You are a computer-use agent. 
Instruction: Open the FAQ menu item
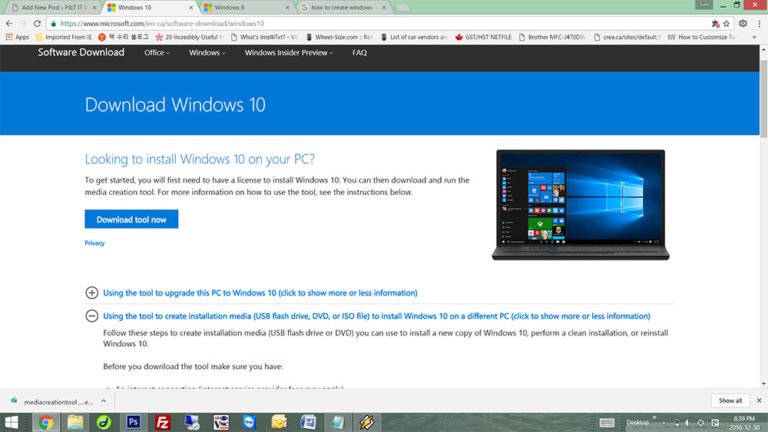pos(360,53)
